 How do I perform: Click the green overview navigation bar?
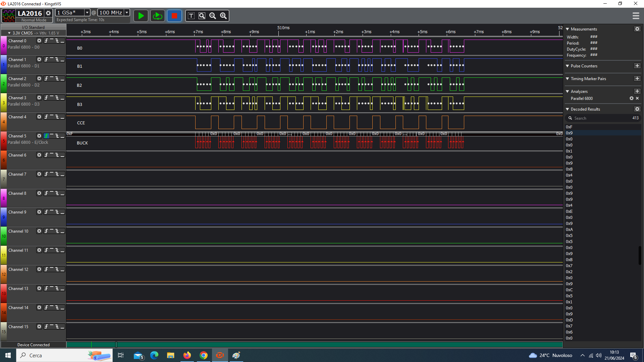tap(314, 345)
